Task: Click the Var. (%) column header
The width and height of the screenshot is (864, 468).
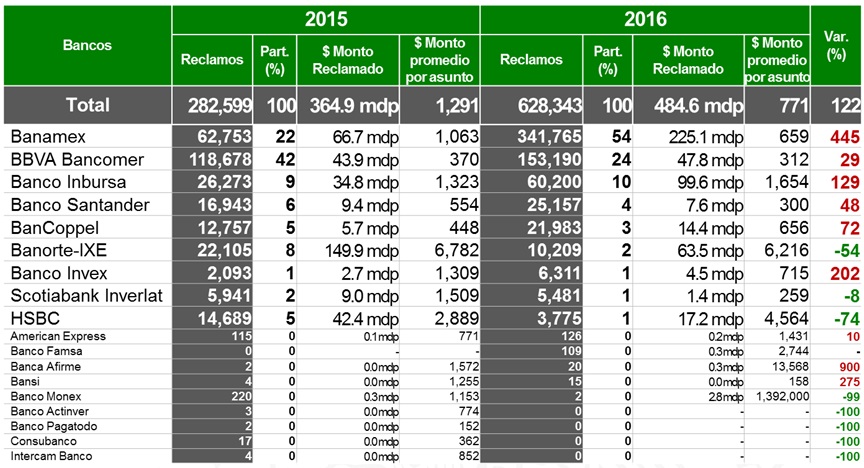Action: tap(836, 45)
